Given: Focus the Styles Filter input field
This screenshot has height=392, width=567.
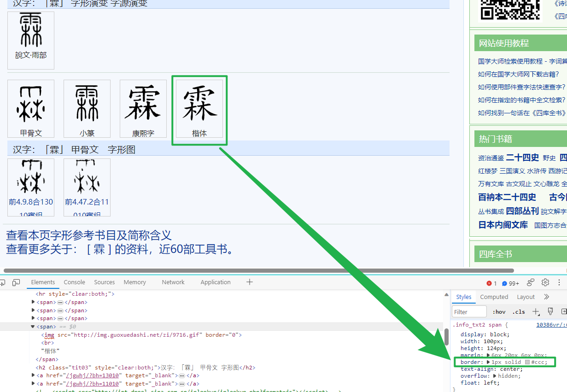Looking at the screenshot, I should click(469, 312).
